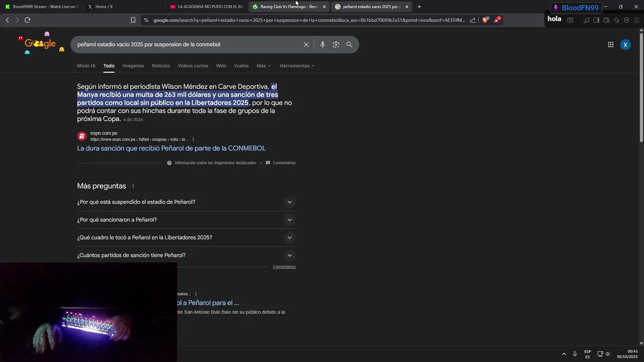Switch to the Web results tab

click(221, 66)
